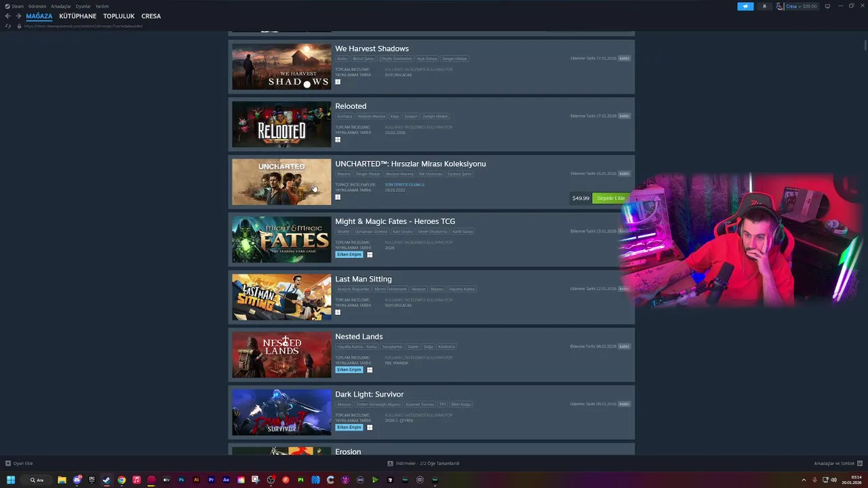Open the Yardım menu
868x488 pixels.
click(x=102, y=6)
